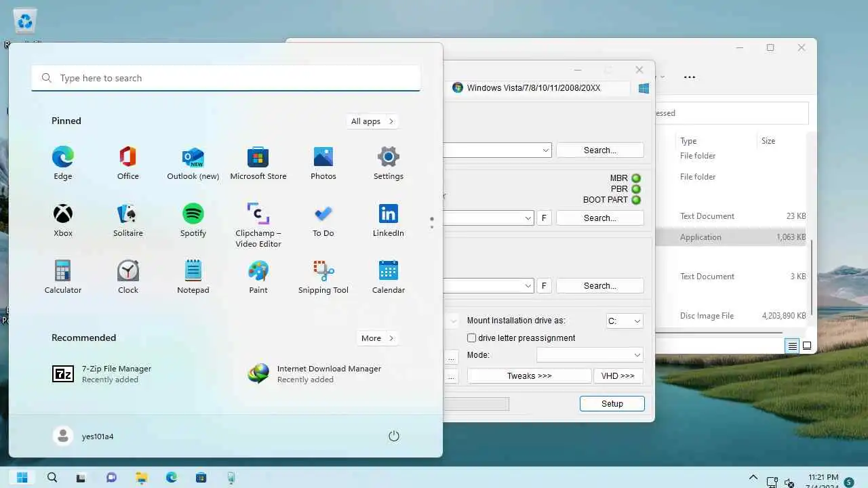Click the ... button left of Tweaks

(x=452, y=376)
